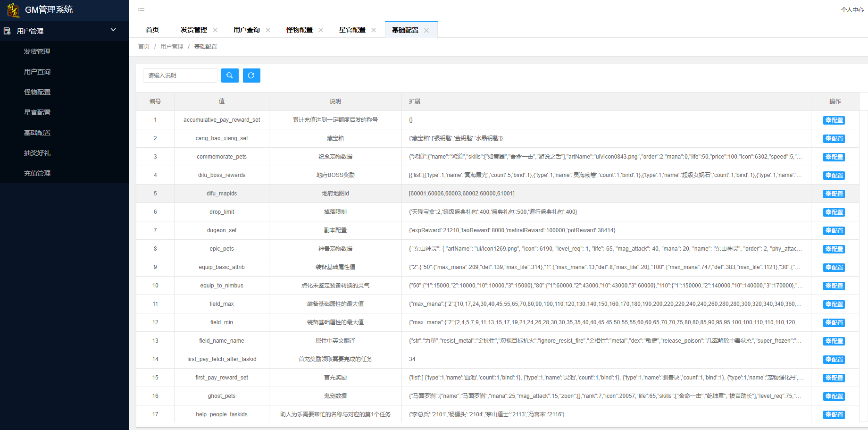Open 充值管理 in the sidebar
This screenshot has height=430, width=868.
pyautogui.click(x=37, y=173)
